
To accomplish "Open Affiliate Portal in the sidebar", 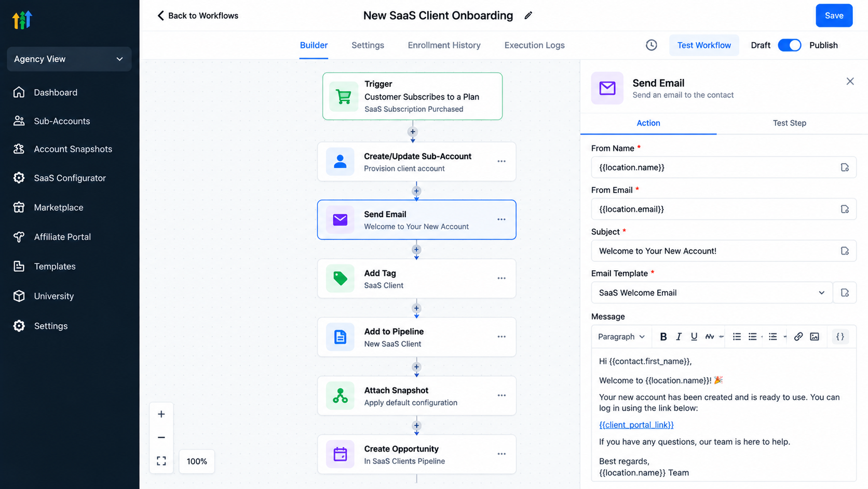I will coord(70,237).
